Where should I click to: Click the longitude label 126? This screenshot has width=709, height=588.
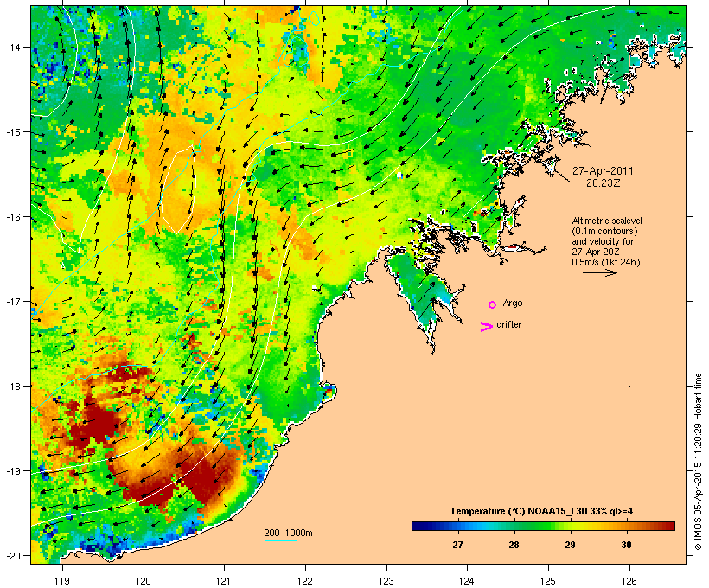click(629, 581)
